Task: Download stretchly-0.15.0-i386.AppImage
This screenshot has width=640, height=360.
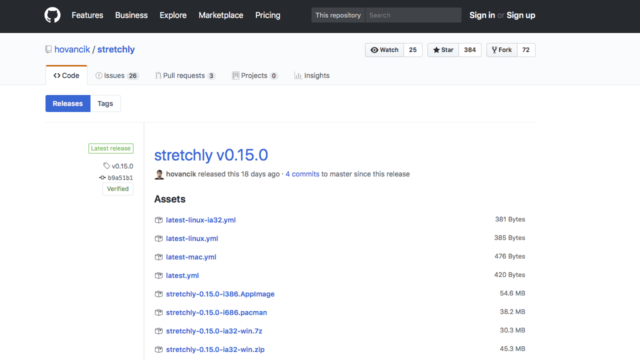Action: point(220,294)
